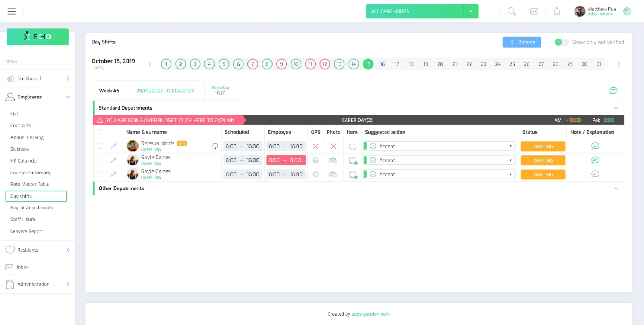Open the note comment icon for Dejesus Norris

pos(595,146)
